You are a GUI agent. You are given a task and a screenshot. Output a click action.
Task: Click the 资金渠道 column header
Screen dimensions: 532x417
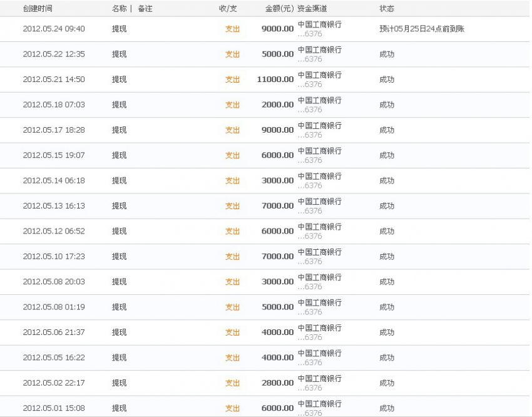[x=312, y=9]
